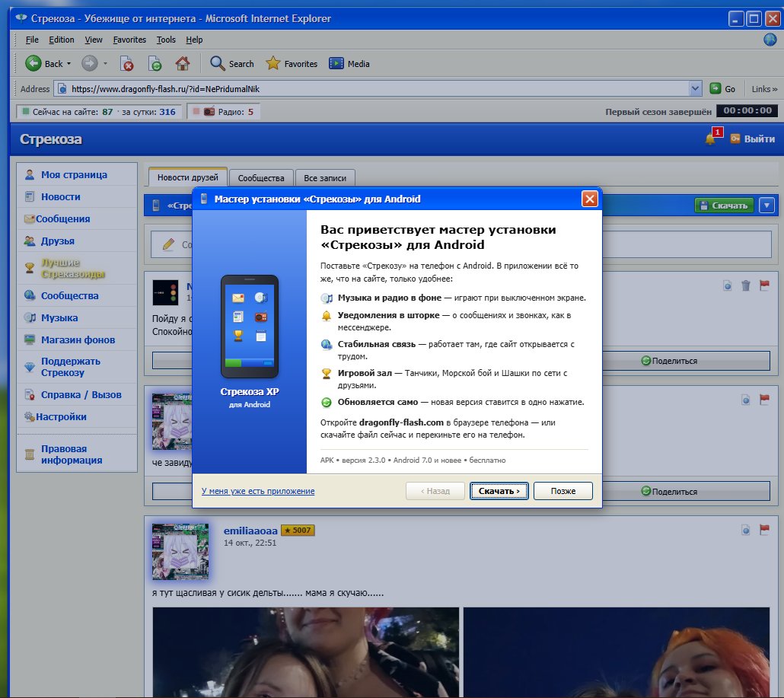Report emiliaaoaa's 14 окт. post with flag
The width and height of the screenshot is (784, 698).
coord(764,530)
